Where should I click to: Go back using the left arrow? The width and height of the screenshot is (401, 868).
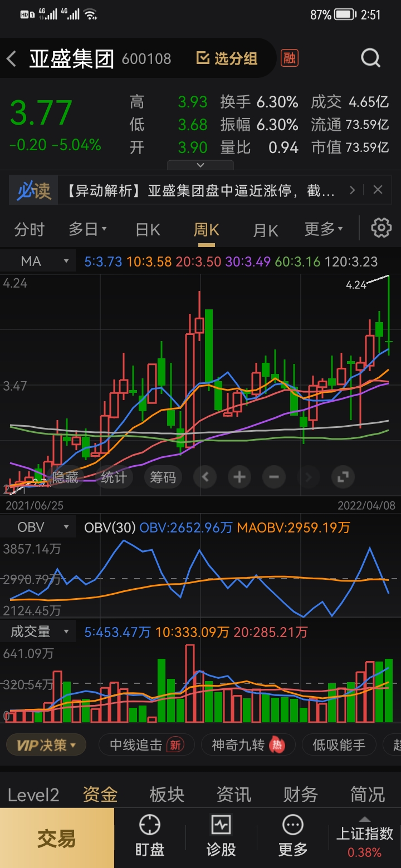pos(12,58)
